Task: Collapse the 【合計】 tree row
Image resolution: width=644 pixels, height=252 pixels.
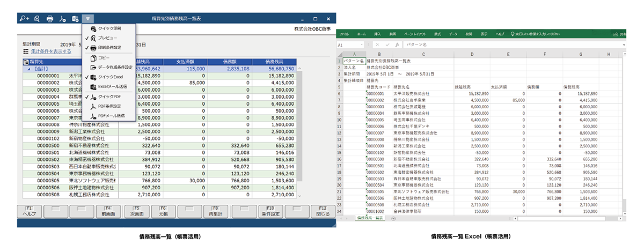Action: click(29, 69)
